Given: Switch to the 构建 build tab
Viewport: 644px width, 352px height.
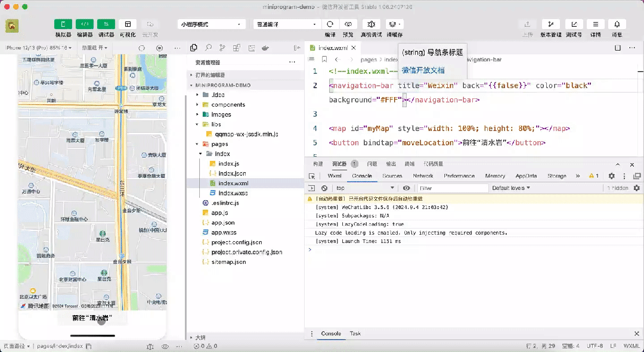Looking at the screenshot, I should (x=318, y=164).
